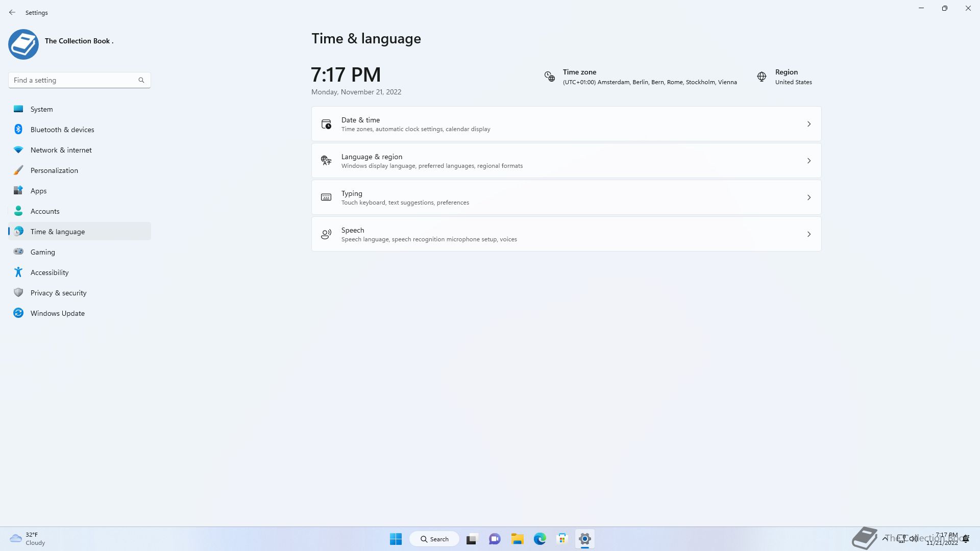Open Typing settings via its chevron
980x551 pixels.
(x=809, y=197)
